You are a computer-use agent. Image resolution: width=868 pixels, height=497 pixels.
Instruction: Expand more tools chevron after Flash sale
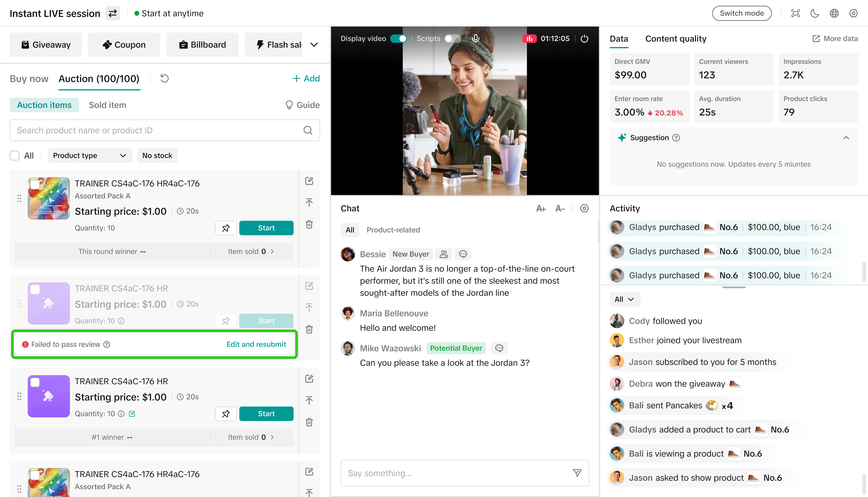click(x=314, y=44)
